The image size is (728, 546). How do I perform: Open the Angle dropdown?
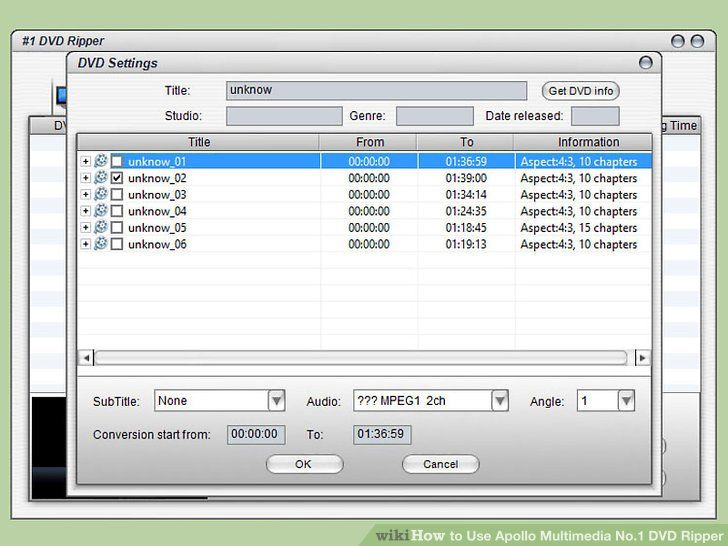point(626,401)
